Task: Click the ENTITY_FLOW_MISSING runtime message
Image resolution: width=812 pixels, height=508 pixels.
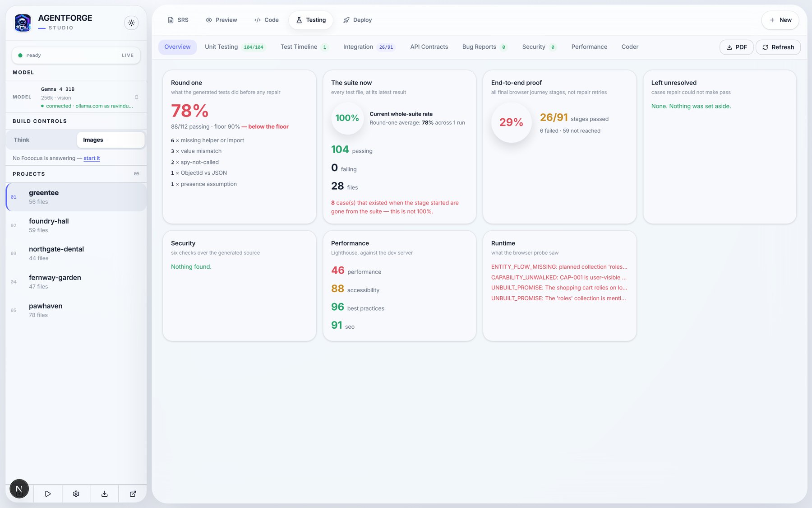Action: (559, 267)
